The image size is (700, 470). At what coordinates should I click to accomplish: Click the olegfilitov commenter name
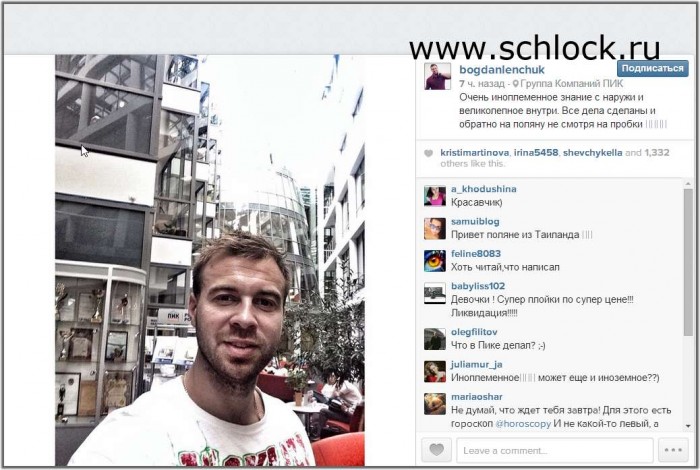[x=474, y=332]
